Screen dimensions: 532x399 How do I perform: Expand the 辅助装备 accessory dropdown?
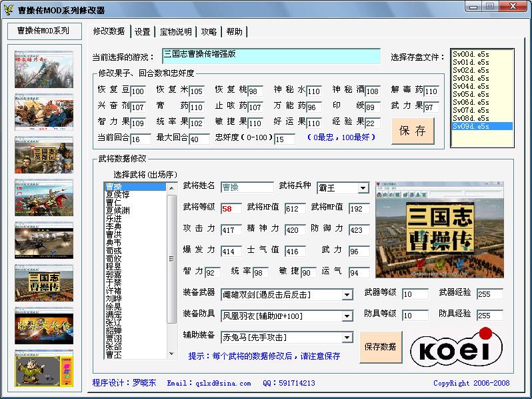coord(347,337)
